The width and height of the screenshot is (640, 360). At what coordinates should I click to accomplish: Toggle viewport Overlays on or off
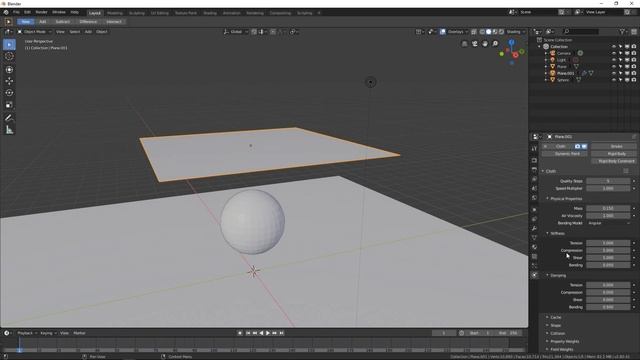pyautogui.click(x=443, y=32)
